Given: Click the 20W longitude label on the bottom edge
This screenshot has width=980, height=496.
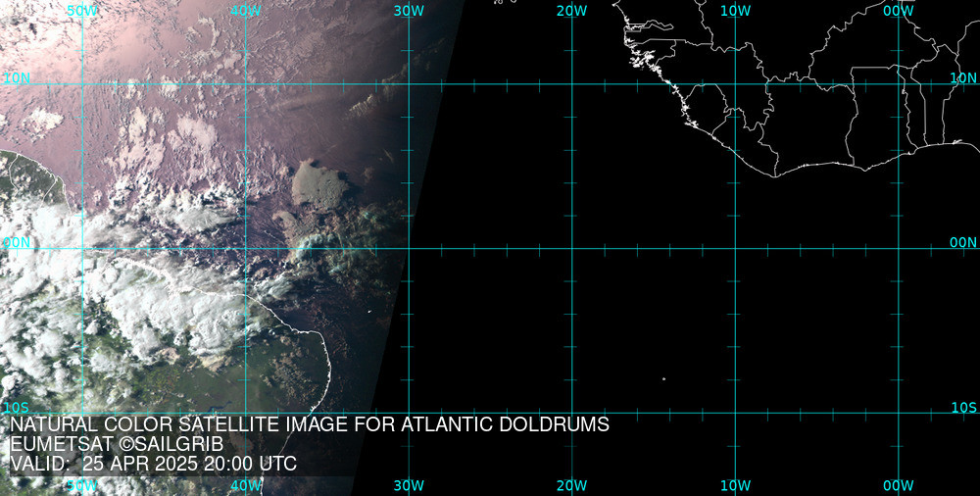Looking at the screenshot, I should [572, 485].
